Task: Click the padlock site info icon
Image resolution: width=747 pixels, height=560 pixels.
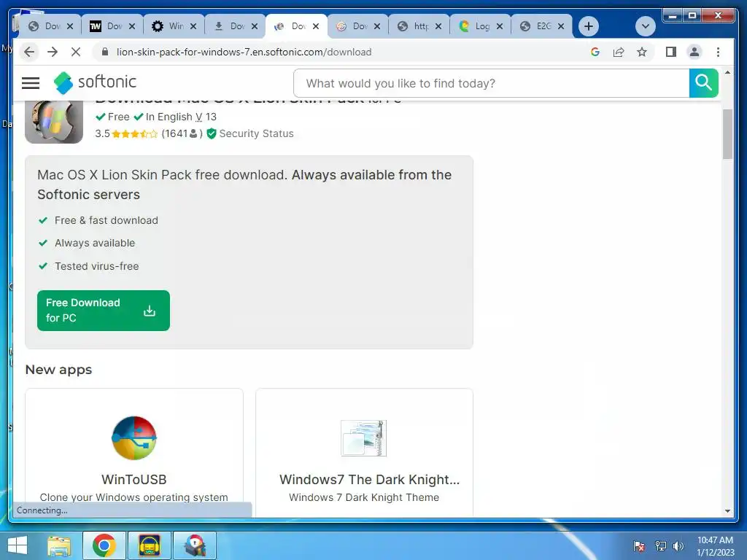Action: 105,52
